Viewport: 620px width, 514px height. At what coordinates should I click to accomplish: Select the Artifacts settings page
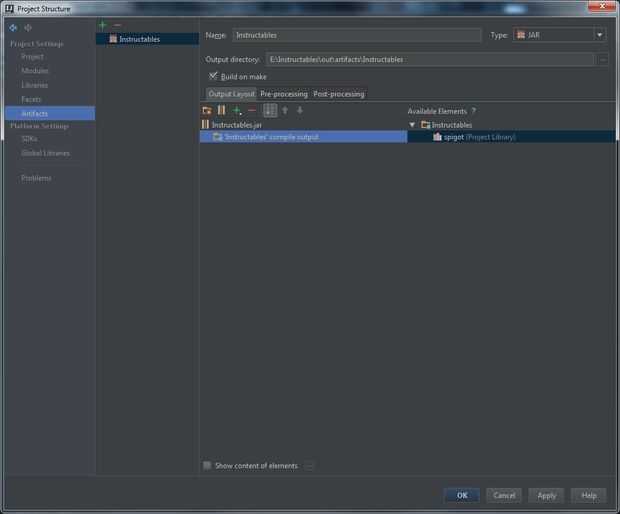click(x=50, y=113)
